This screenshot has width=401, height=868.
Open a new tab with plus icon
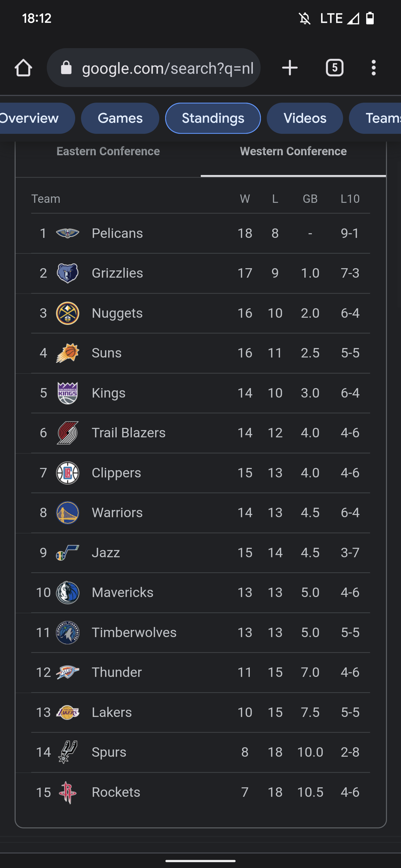(290, 68)
